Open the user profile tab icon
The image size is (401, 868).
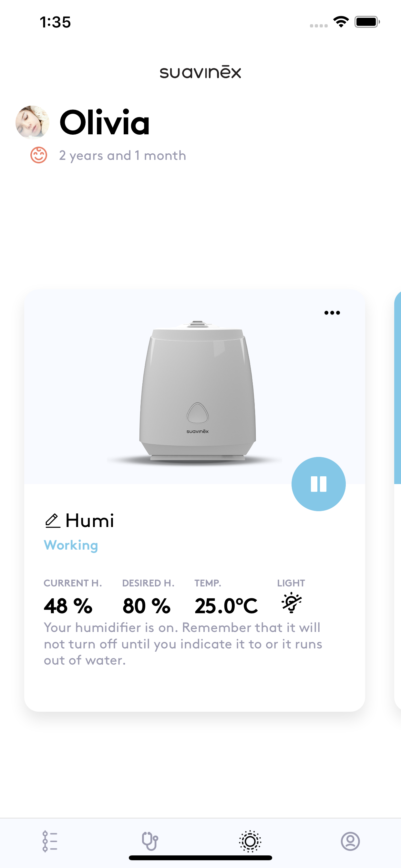(x=350, y=842)
